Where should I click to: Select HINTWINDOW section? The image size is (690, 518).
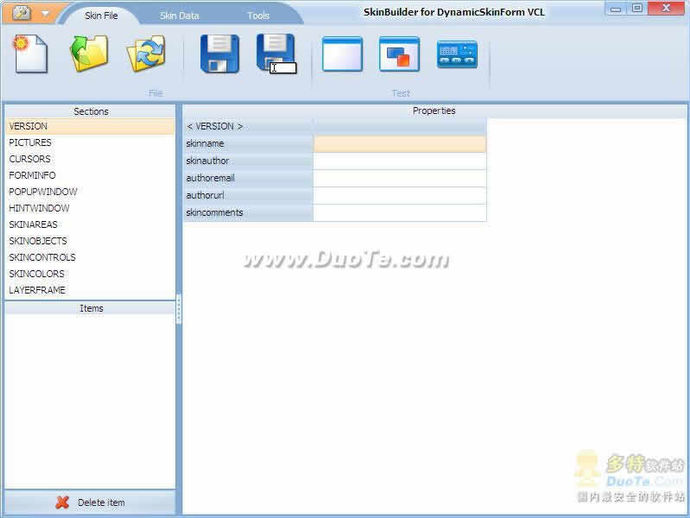[x=90, y=208]
